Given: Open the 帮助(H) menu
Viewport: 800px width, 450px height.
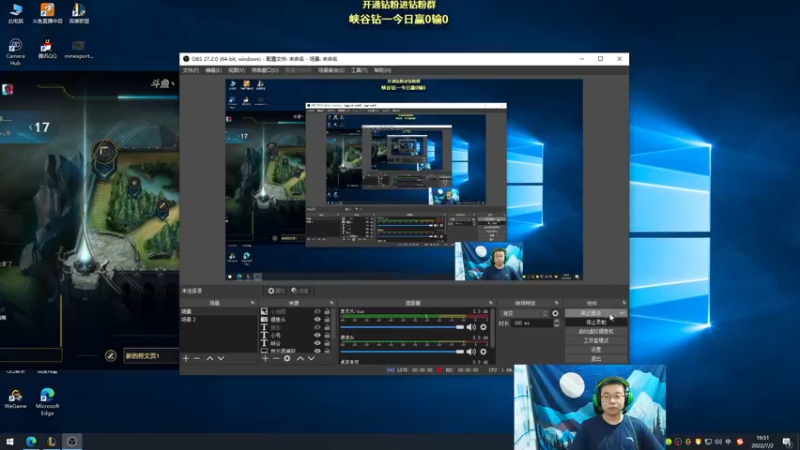Looking at the screenshot, I should pos(383,70).
